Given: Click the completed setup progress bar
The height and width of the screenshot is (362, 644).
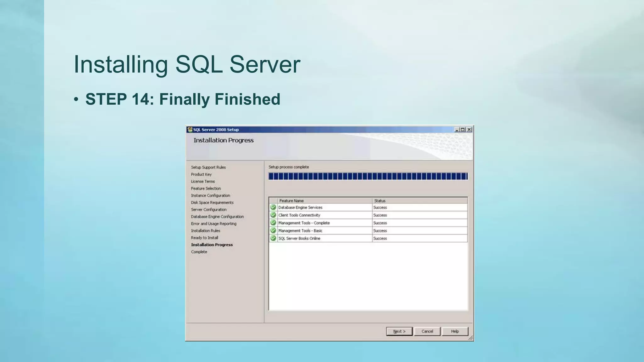Looking at the screenshot, I should coord(368,176).
